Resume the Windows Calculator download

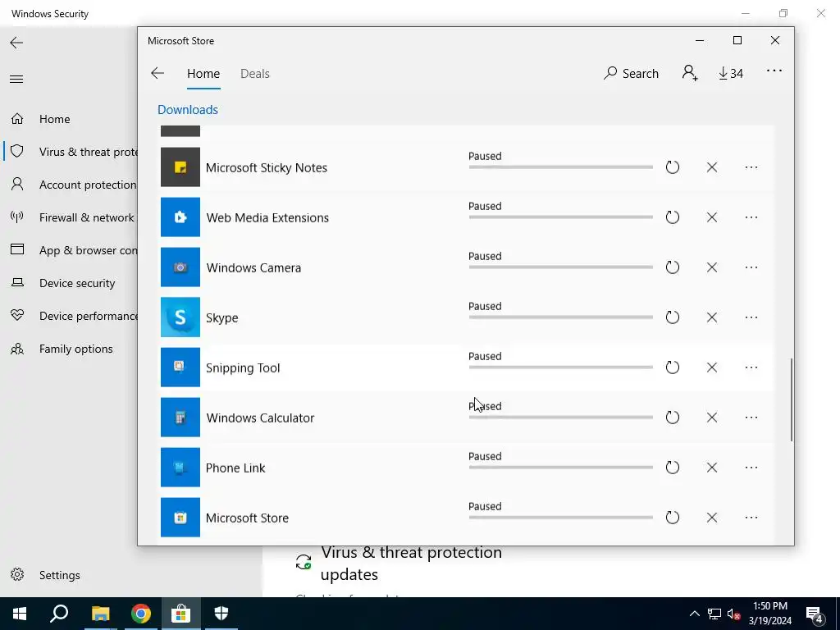tap(673, 418)
